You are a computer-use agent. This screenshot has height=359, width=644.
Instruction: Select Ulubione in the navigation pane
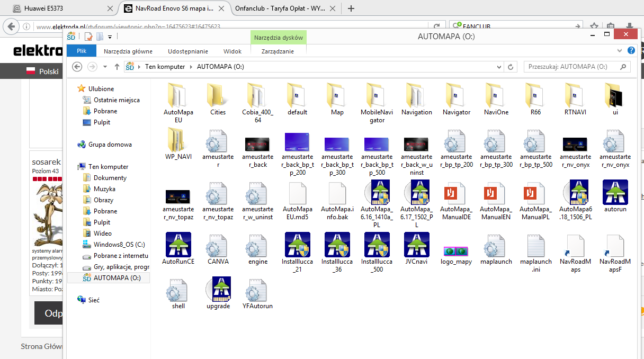(x=101, y=89)
